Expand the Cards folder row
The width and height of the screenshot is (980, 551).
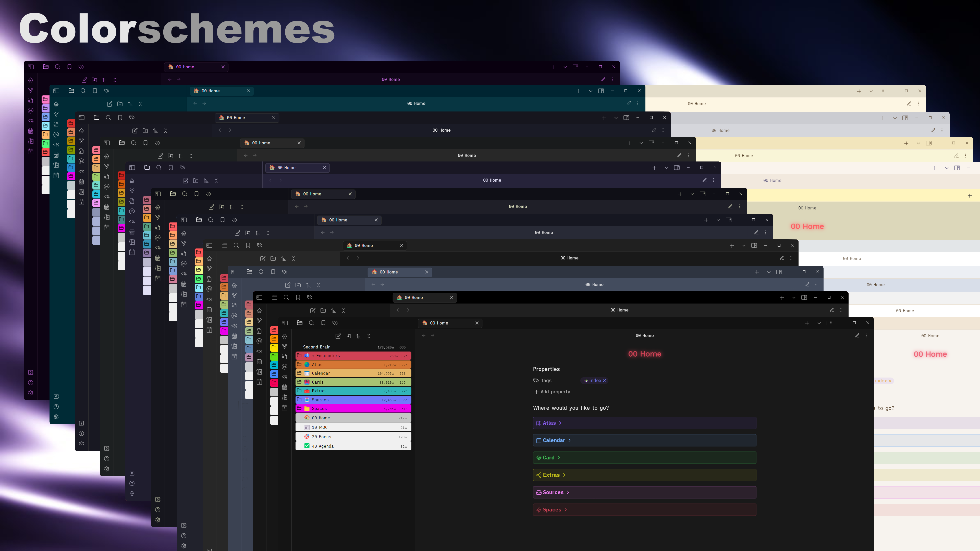click(353, 382)
